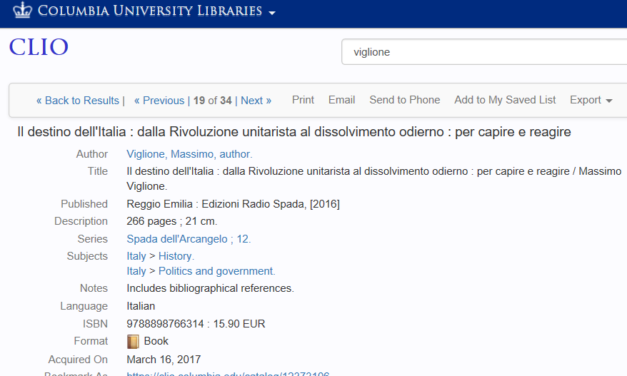The width and height of the screenshot is (627, 376).
Task: Click the Columbia crown logo icon
Action: coord(22,10)
